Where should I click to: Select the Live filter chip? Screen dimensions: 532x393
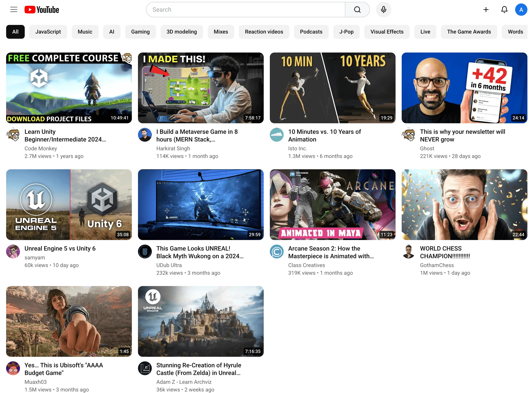click(425, 32)
